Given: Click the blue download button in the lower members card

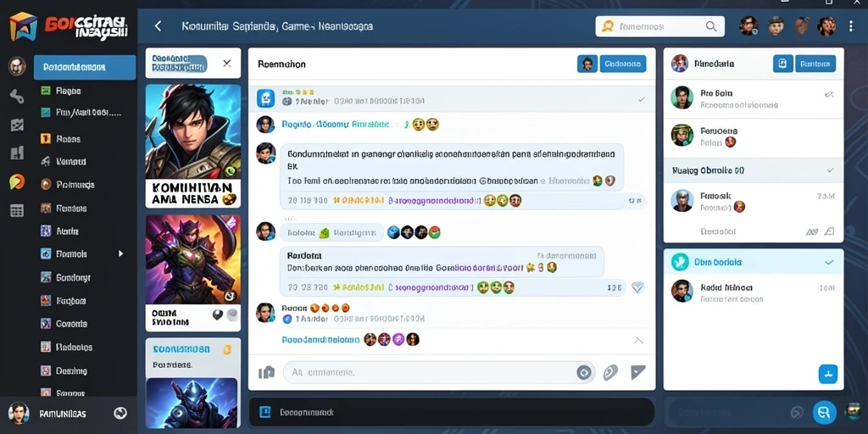Looking at the screenshot, I should 828,374.
